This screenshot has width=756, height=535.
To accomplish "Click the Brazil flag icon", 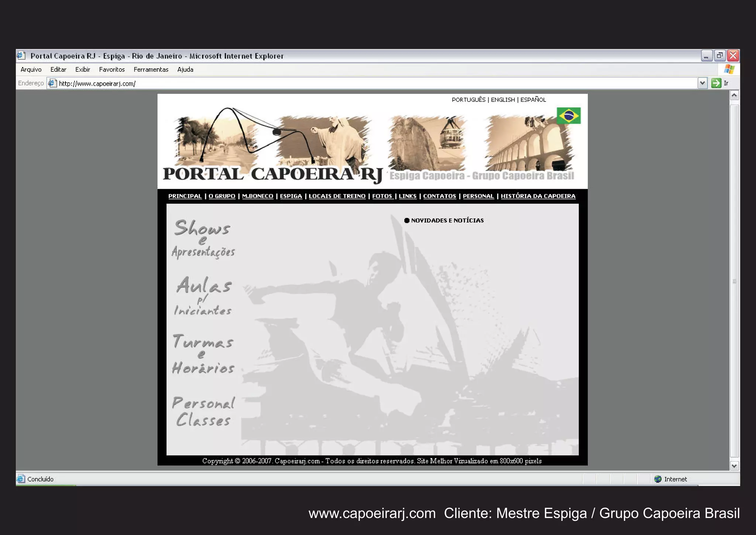I will [568, 116].
